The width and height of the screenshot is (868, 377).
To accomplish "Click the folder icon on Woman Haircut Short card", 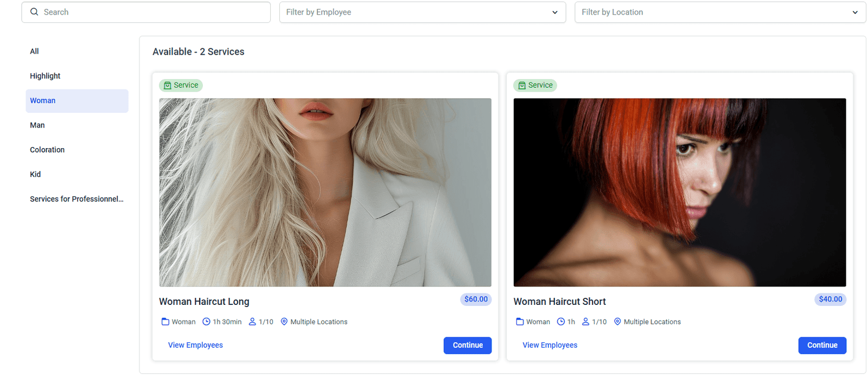I will [520, 322].
